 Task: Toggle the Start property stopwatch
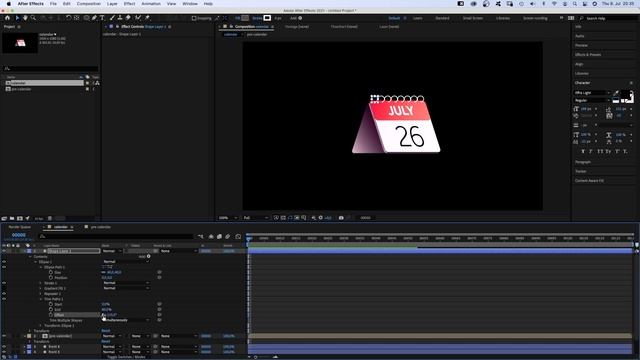[x=51, y=304]
